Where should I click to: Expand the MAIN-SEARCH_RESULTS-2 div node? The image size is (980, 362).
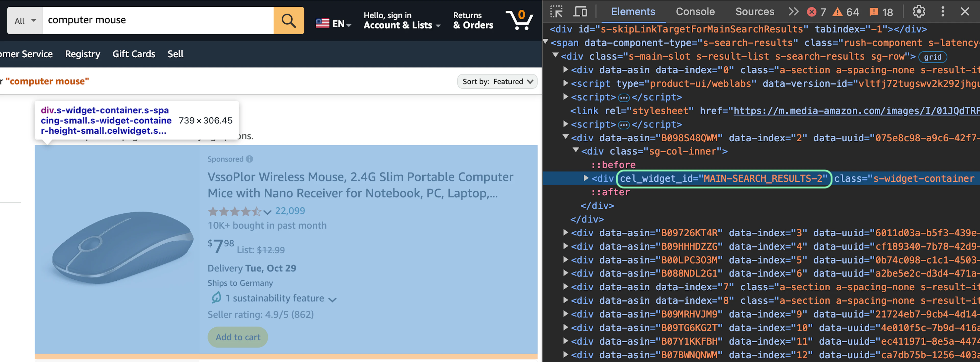click(586, 178)
